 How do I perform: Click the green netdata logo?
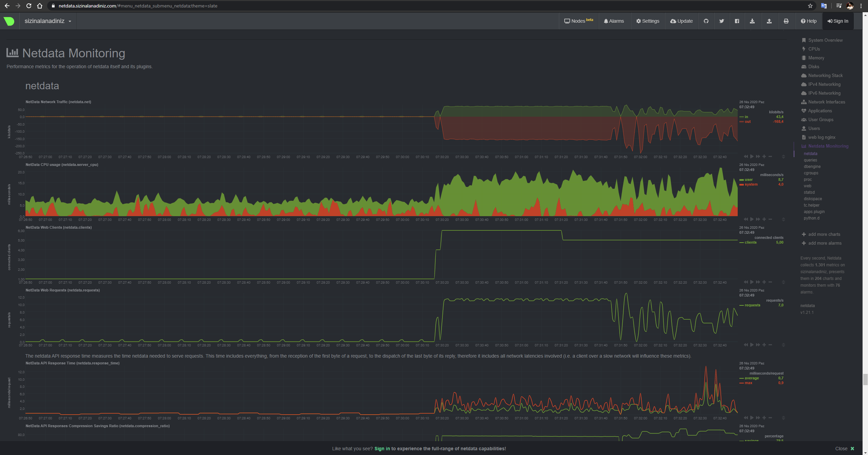click(9, 21)
